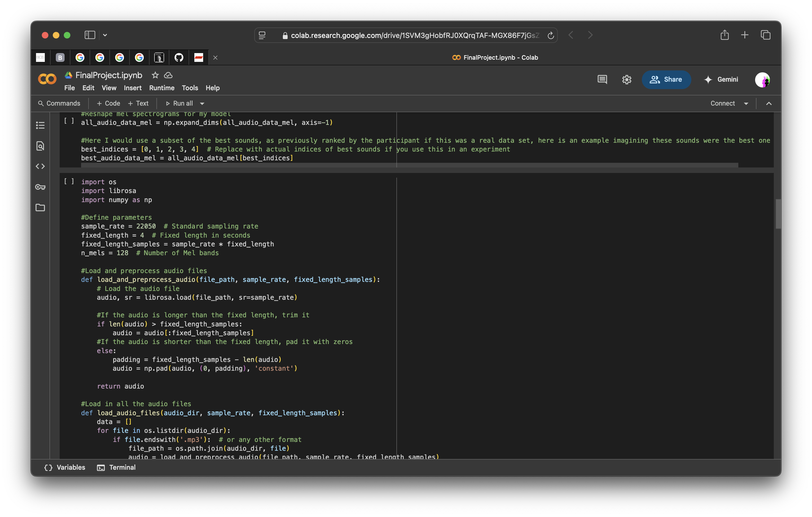Add a new Code cell
Viewport: 812px width, 517px height.
tap(108, 103)
